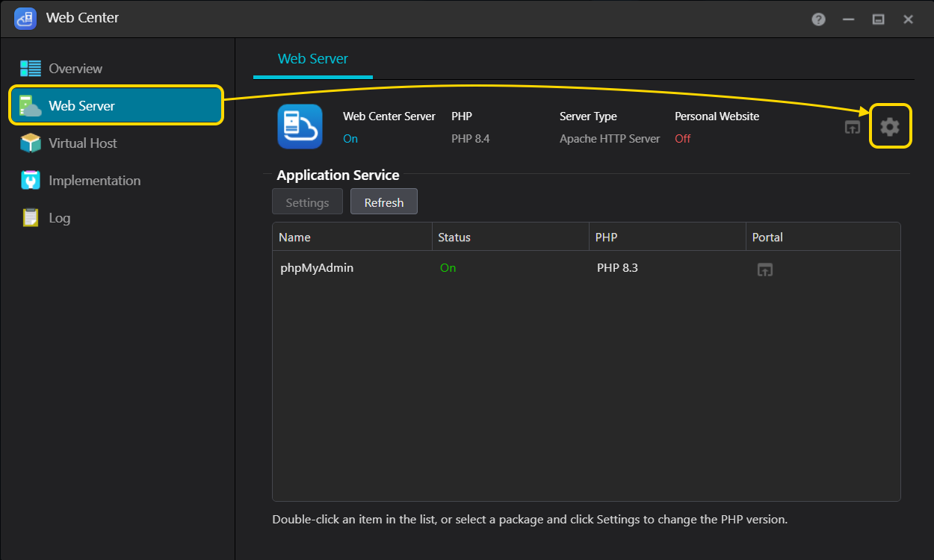Click the Log notepad icon
This screenshot has width=934, height=560.
31,218
